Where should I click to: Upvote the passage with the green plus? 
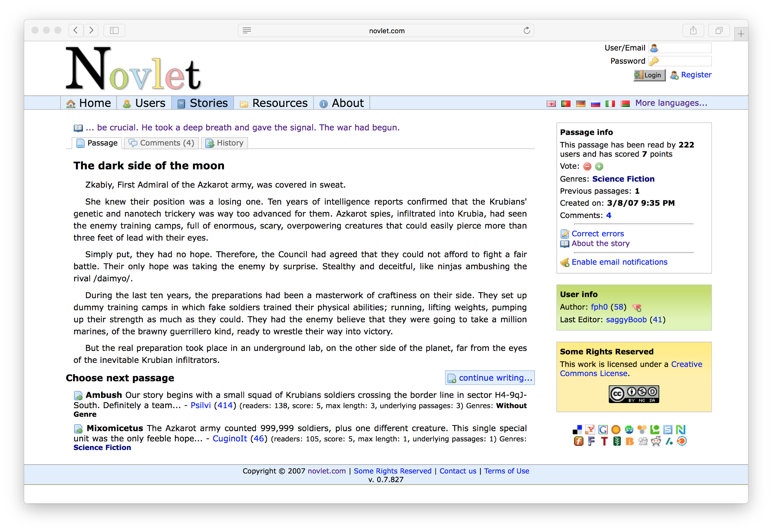pos(598,166)
